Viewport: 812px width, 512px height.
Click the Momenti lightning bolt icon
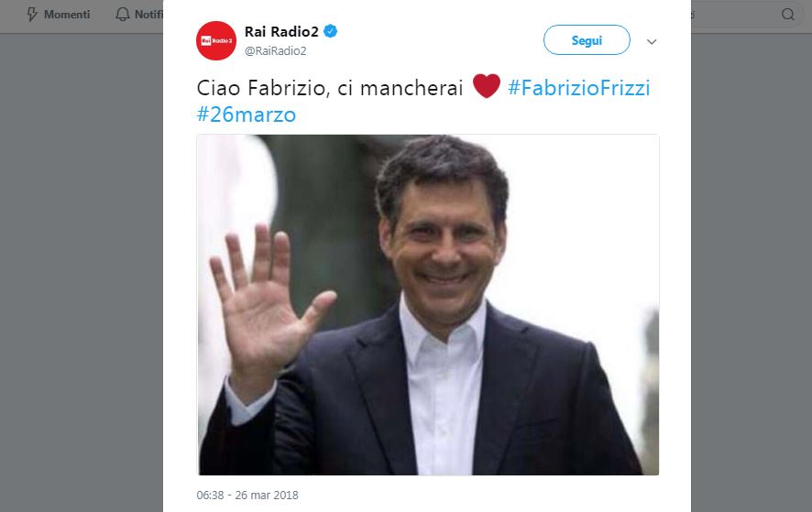[32, 15]
